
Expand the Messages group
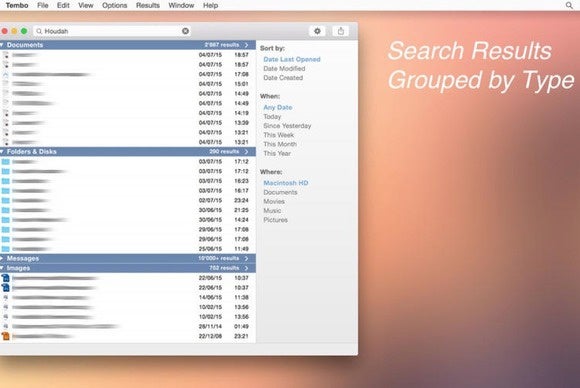point(2,258)
